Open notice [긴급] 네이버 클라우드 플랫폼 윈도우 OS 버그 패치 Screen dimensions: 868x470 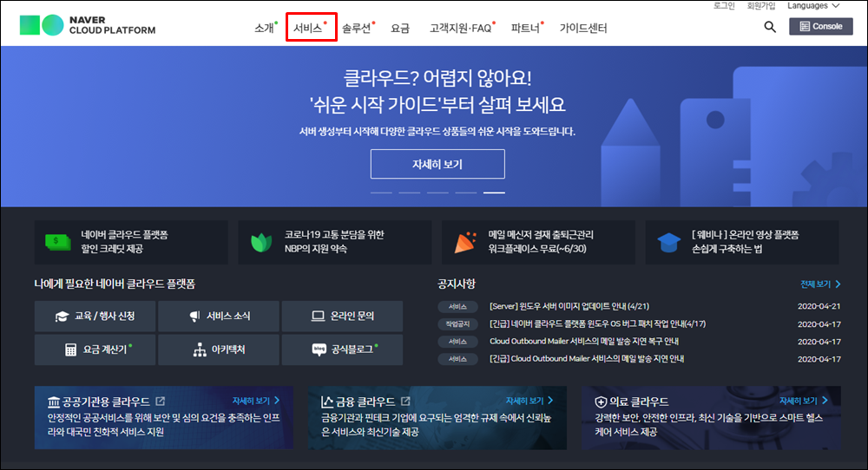pyautogui.click(x=598, y=324)
